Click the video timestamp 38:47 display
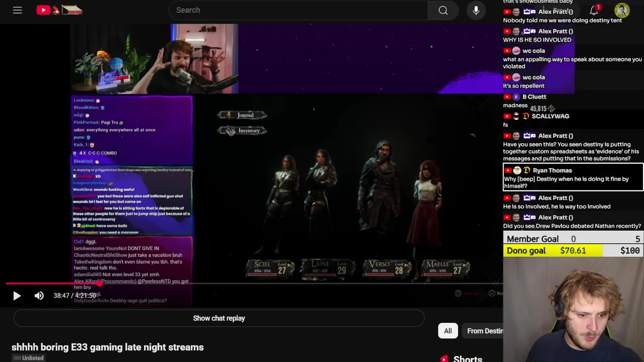644x362 pixels. [74, 296]
